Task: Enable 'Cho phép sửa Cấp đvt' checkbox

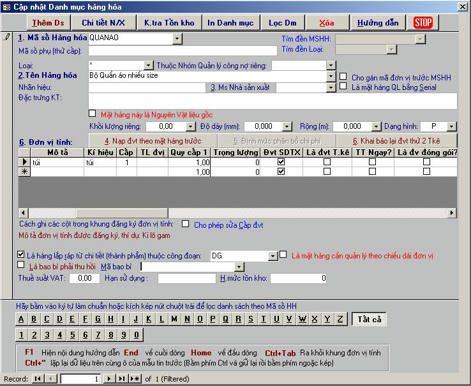Action: (x=185, y=224)
